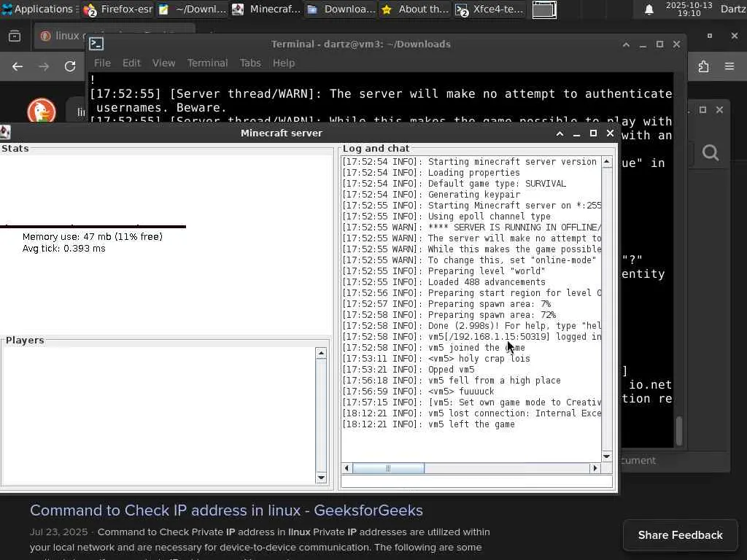Open the GeeksforGeeks IP address result link
This screenshot has width=747, height=560.
click(x=226, y=510)
